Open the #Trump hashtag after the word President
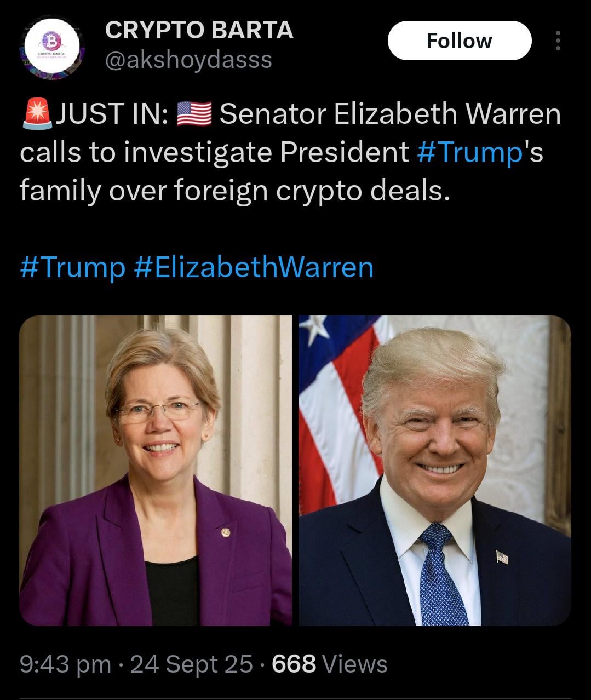The height and width of the screenshot is (700, 591). 469,152
